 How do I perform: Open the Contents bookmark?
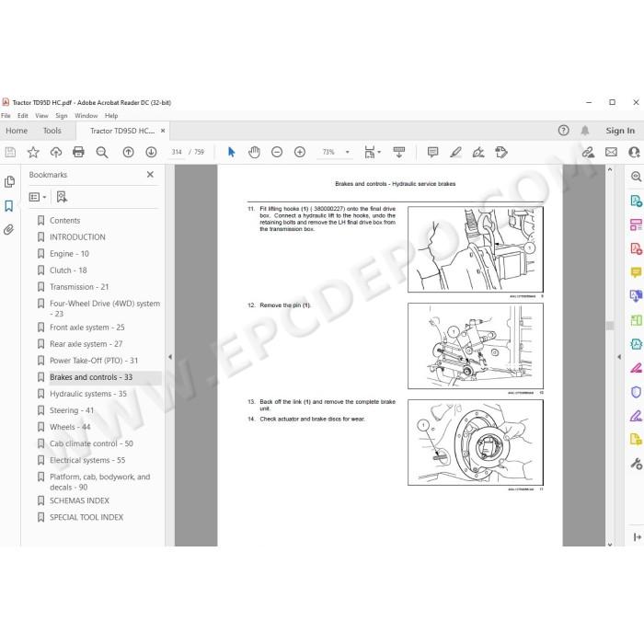coord(65,221)
